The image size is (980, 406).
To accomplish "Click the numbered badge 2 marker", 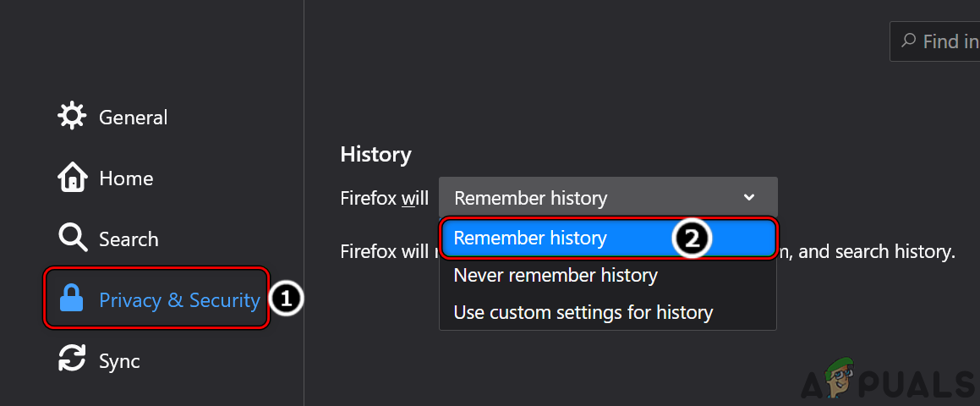I will (x=692, y=239).
